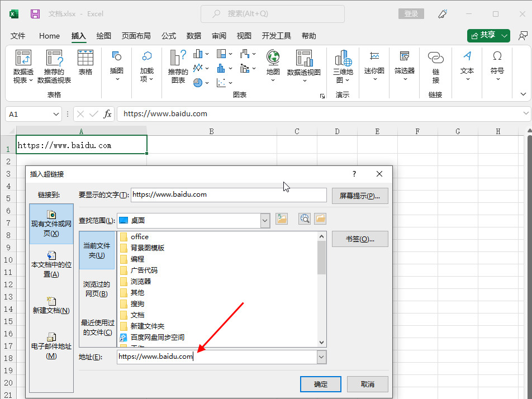Open the Address (地址) dropdown arrow
Viewport: 532px width, 399px height.
[321, 357]
